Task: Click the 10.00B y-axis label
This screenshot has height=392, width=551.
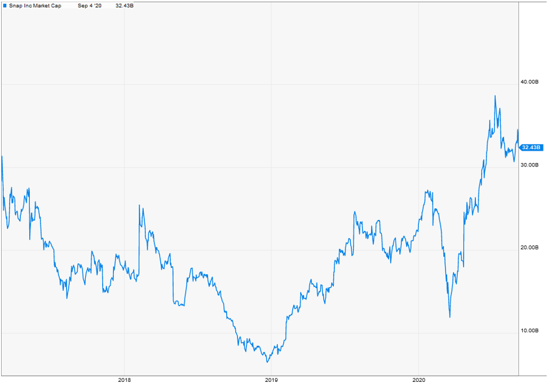Action: click(529, 331)
